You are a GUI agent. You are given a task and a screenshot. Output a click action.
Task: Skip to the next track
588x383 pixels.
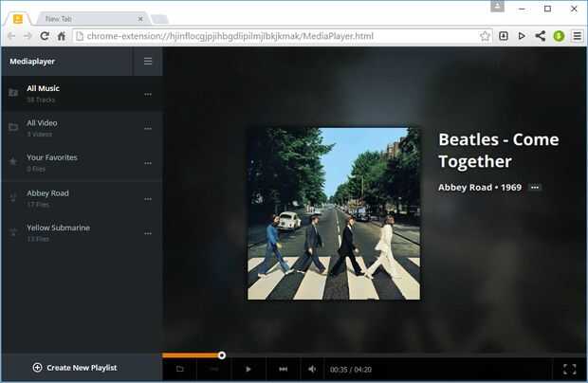point(284,369)
